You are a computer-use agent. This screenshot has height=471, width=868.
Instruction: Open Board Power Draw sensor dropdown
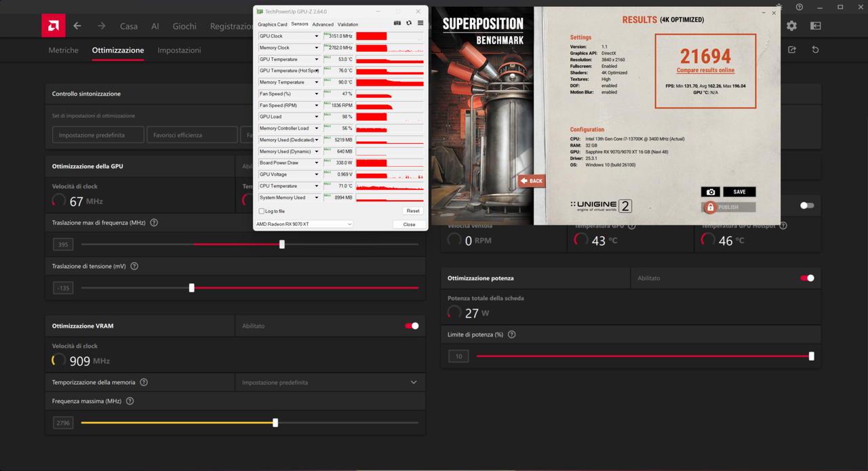pyautogui.click(x=316, y=163)
